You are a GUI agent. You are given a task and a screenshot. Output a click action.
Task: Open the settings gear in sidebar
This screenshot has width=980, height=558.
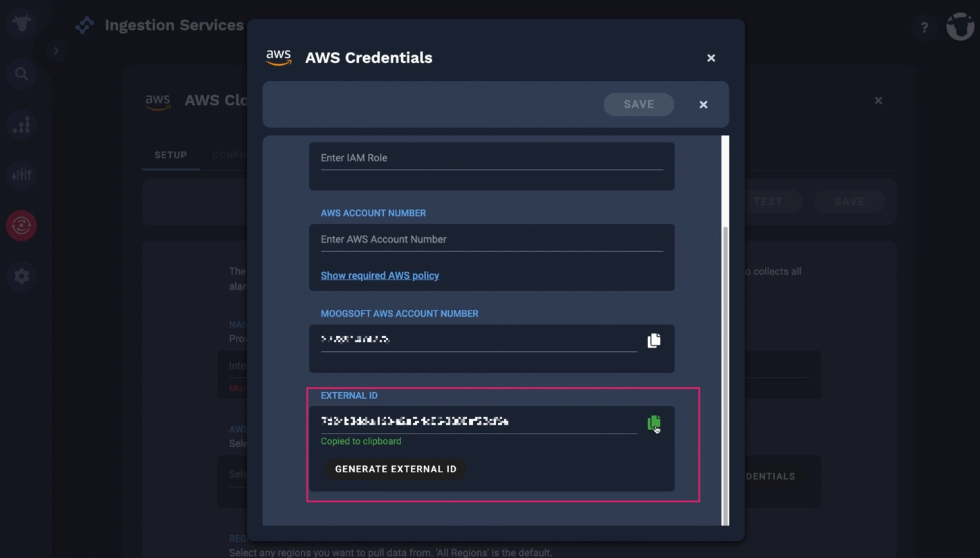[x=21, y=276]
